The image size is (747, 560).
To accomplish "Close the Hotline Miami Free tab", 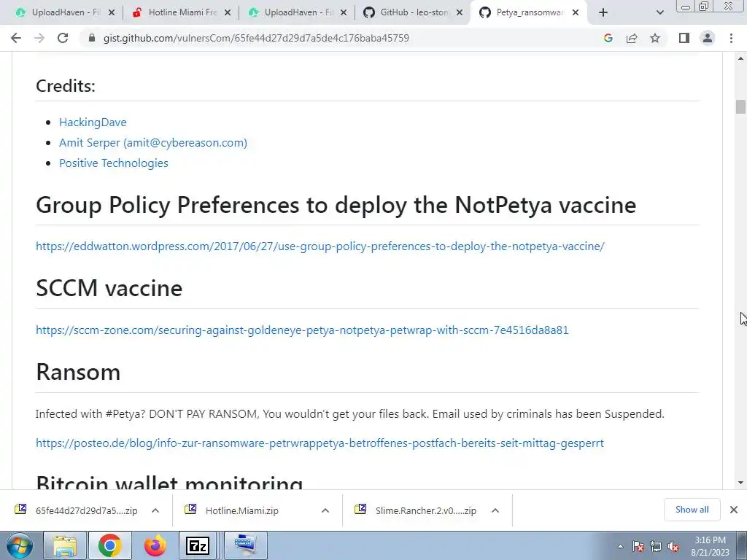I will (228, 12).
